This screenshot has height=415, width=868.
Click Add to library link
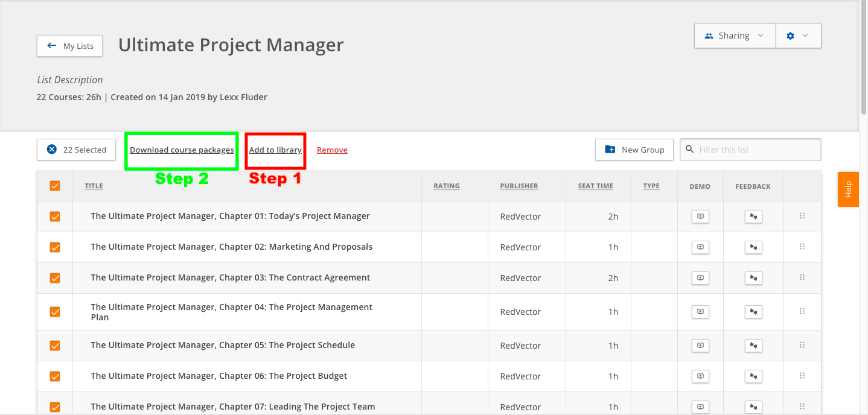pyautogui.click(x=275, y=150)
